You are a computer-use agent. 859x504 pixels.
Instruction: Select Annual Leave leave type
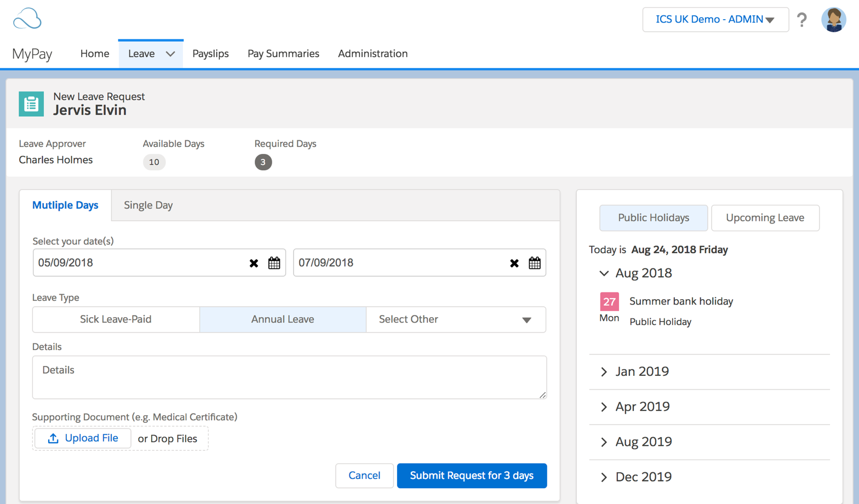point(283,319)
